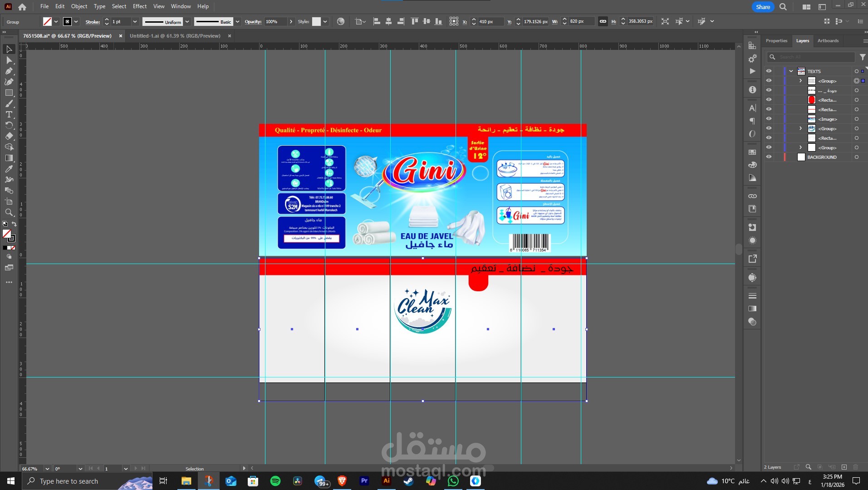
Task: Click the fill color swatch in toolbox
Action: coord(6,234)
